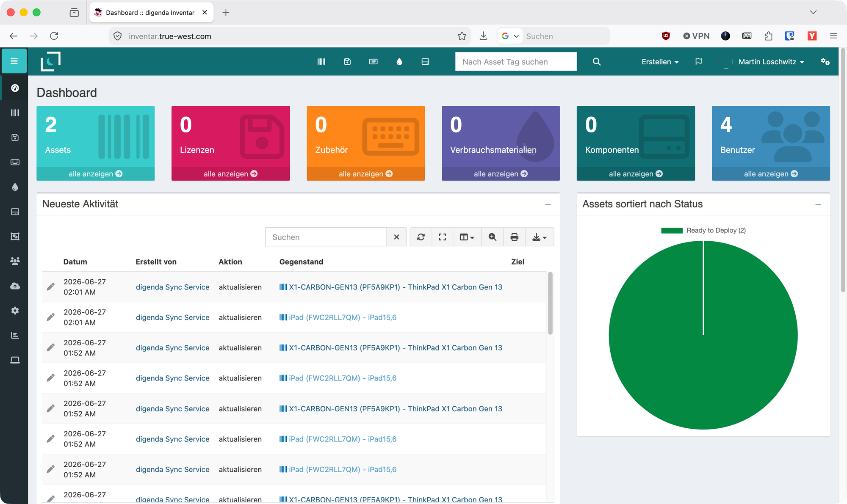Print the activity table
This screenshot has height=504, width=847.
click(x=514, y=237)
